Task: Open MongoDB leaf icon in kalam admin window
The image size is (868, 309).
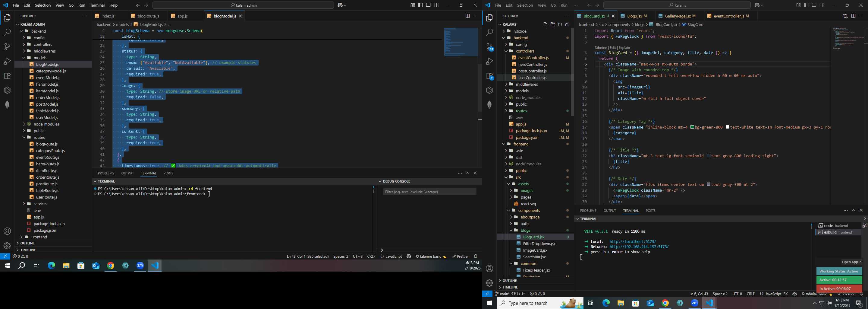Action: tap(7, 105)
